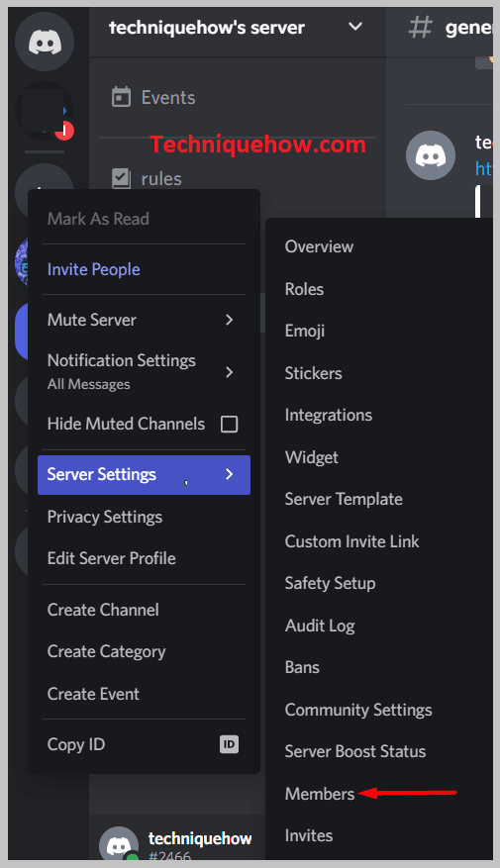Viewport: 500px width, 868px height.
Task: Open Roles settings
Action: [304, 289]
